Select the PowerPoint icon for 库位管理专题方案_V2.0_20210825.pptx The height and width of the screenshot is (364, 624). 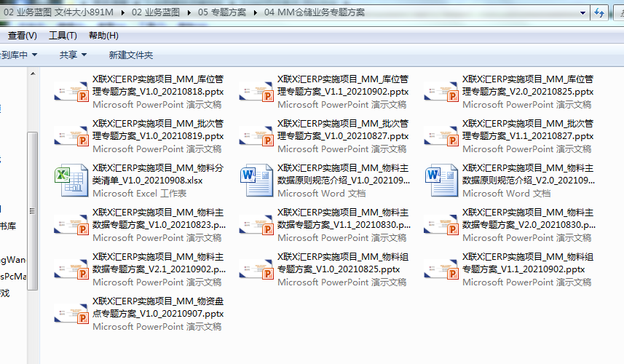click(x=441, y=92)
